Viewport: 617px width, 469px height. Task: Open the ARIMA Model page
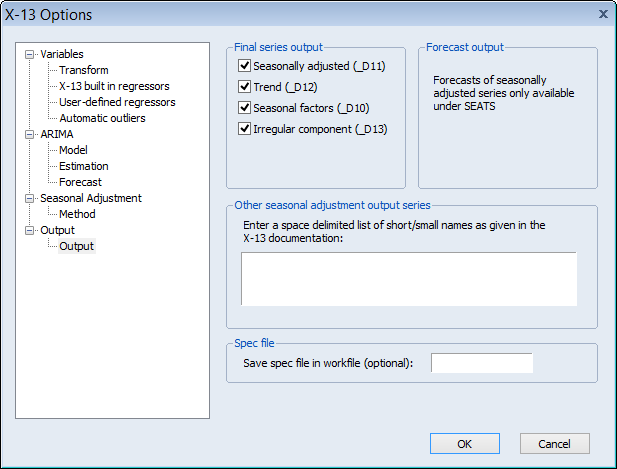74,150
